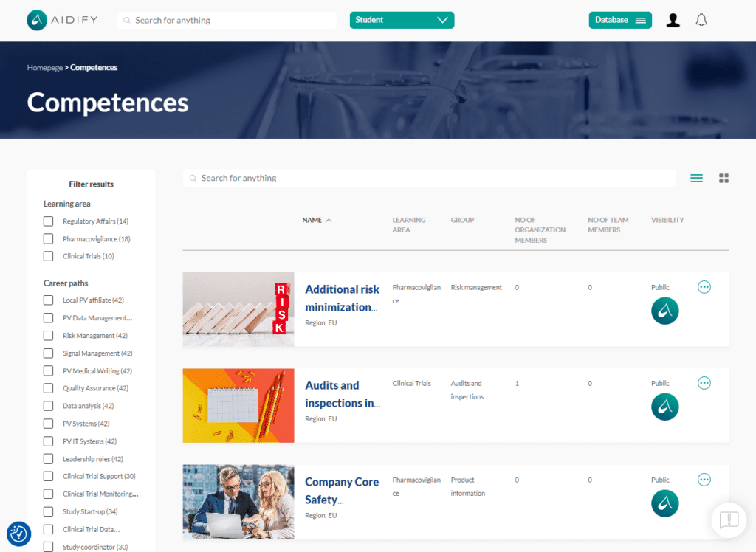Open the Audits and inspections course
The height and width of the screenshot is (552, 756).
coord(343,392)
